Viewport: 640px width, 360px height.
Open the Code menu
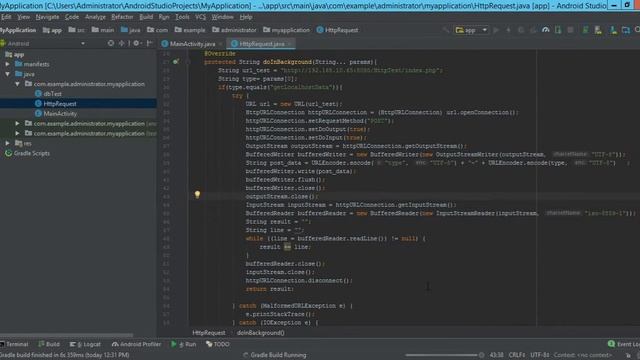pos(72,17)
